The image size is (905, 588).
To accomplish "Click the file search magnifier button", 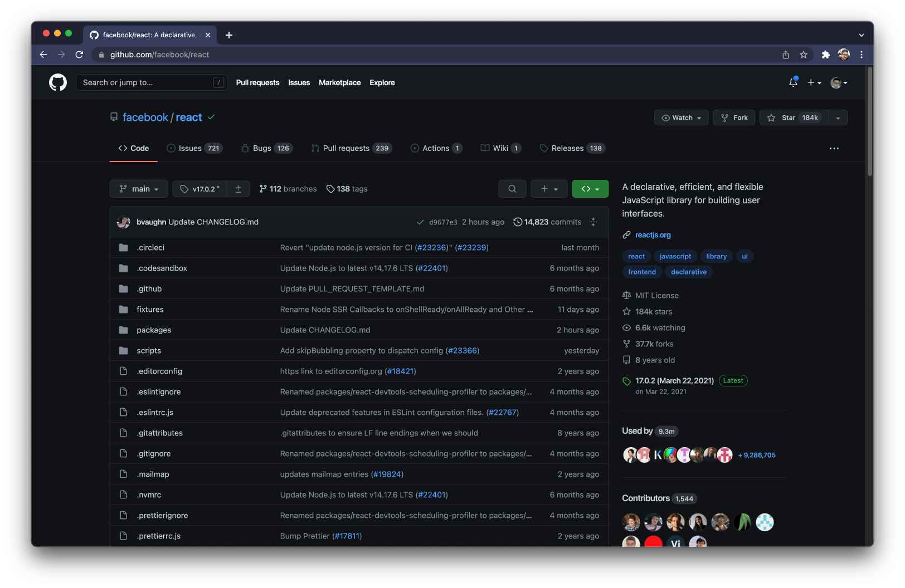I will [x=512, y=189].
